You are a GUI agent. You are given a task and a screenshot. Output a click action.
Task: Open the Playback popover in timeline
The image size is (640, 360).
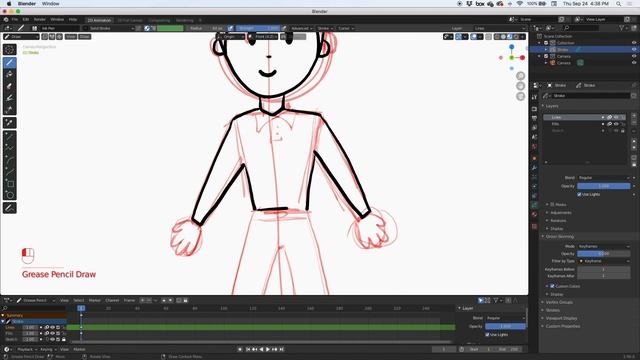[x=27, y=349]
